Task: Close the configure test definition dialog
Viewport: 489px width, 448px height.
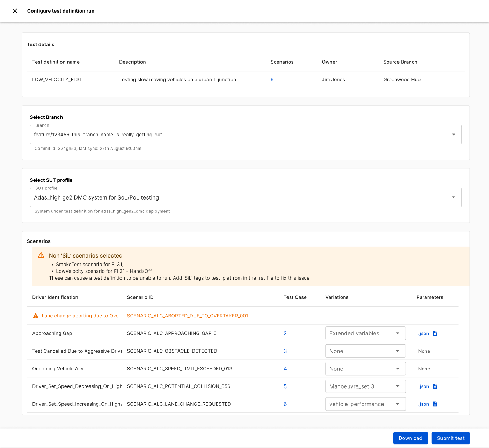Action: click(x=15, y=11)
